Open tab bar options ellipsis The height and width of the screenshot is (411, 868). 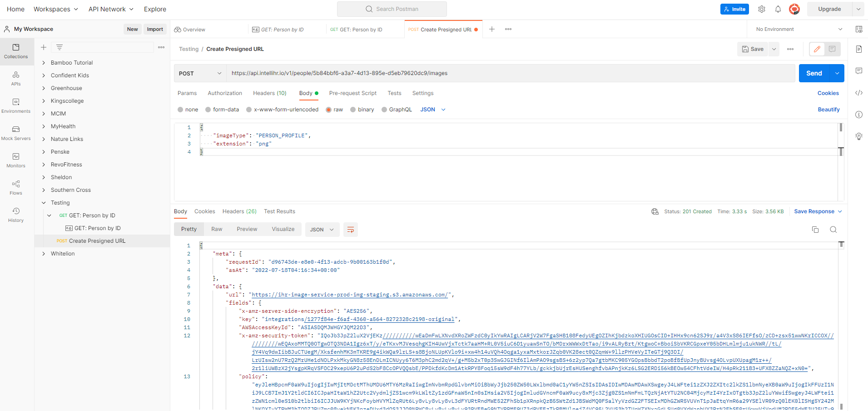click(508, 29)
